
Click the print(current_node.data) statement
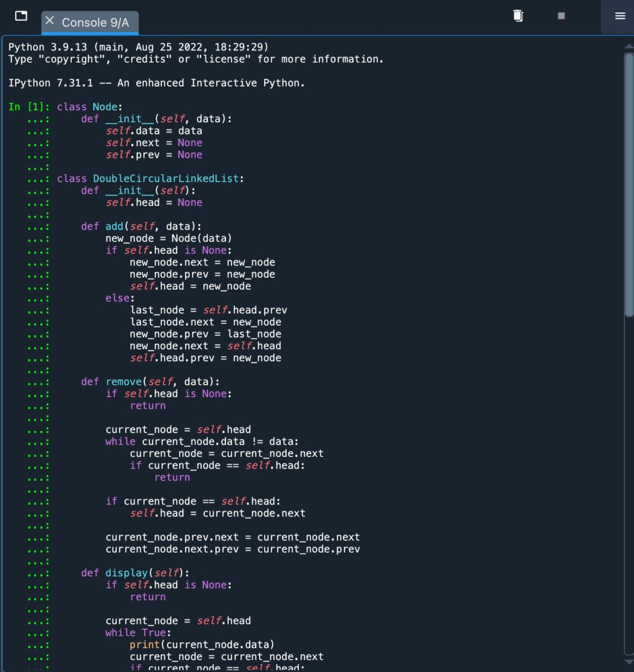(x=201, y=645)
